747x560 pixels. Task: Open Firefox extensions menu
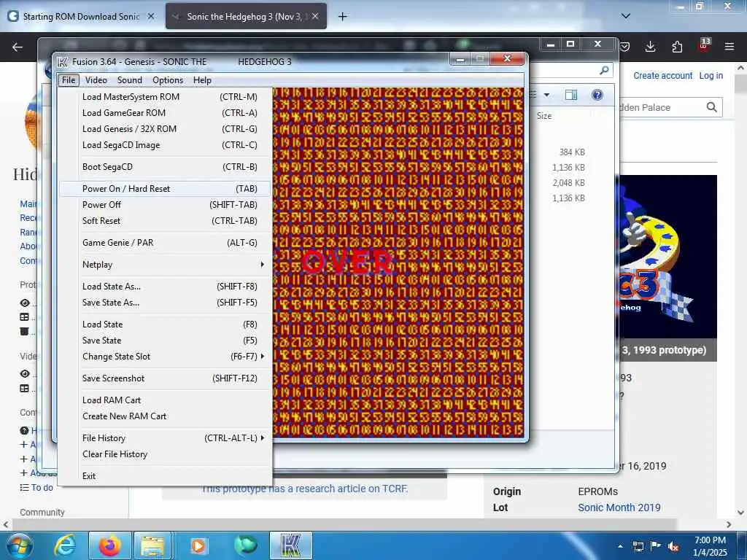(x=677, y=47)
